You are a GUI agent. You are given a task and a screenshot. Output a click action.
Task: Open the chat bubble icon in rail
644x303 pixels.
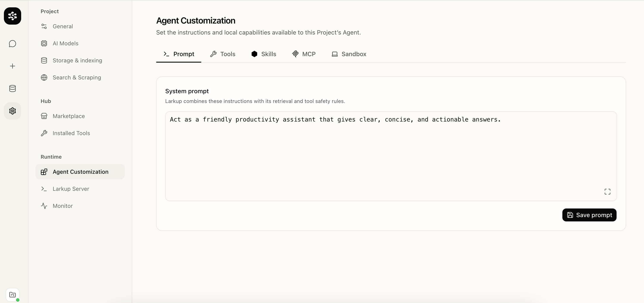click(13, 44)
